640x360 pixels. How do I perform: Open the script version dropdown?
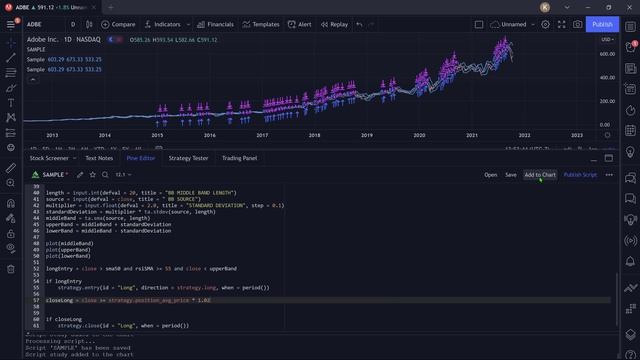coord(123,175)
